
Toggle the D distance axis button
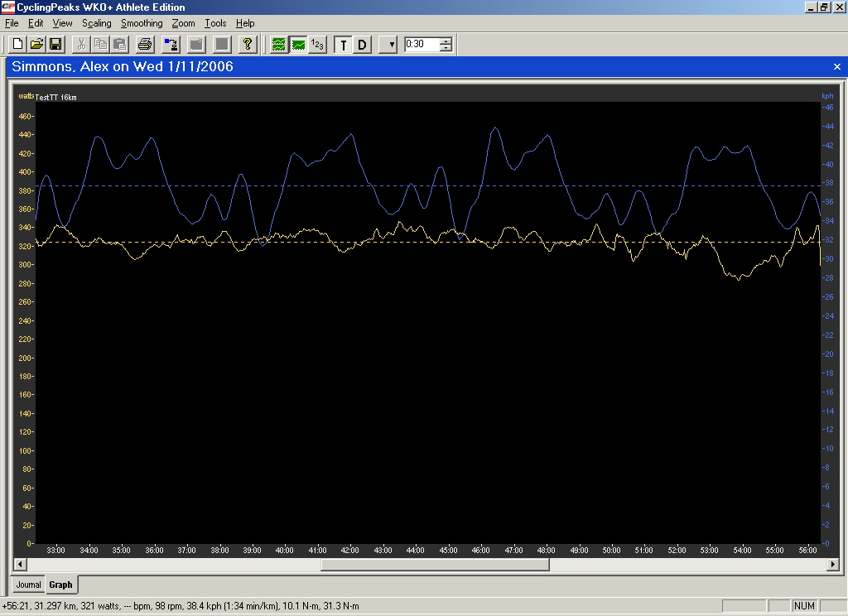pos(362,45)
